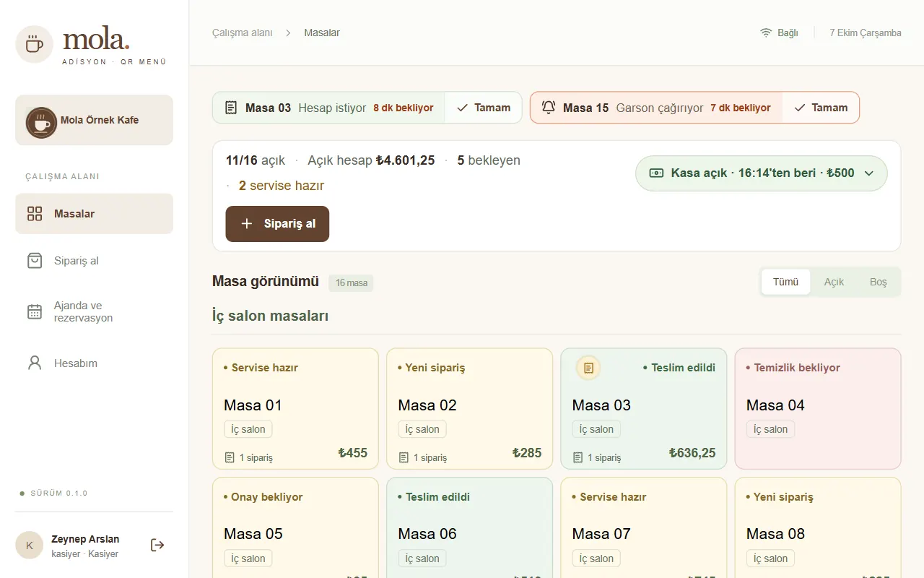Open Masalar in the sidebar menu

click(x=94, y=214)
